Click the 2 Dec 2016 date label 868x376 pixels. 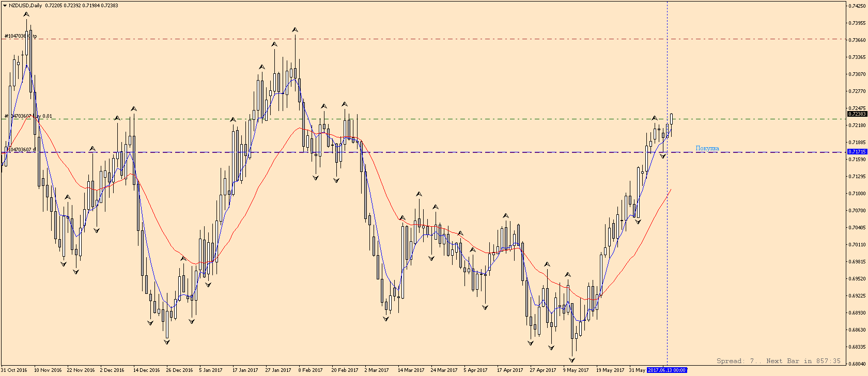pos(112,370)
